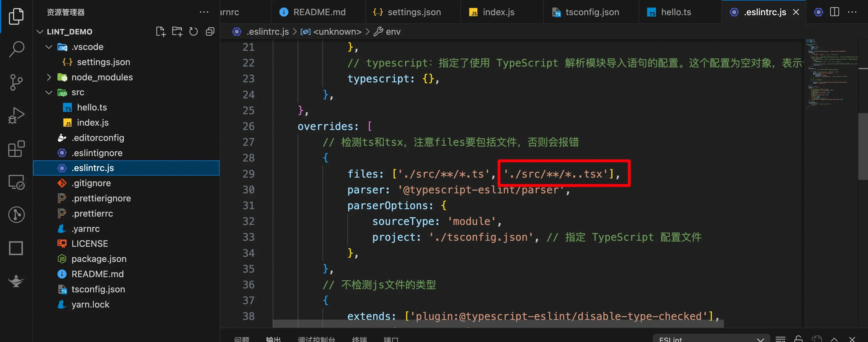Open ESLint output channel dropdown

click(711, 339)
